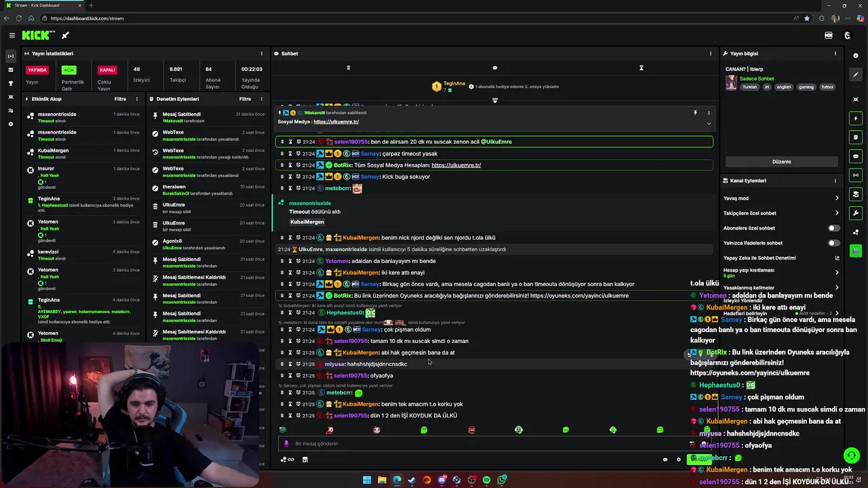
Task: Click Sadece Sohbet category link
Action: coord(757,79)
